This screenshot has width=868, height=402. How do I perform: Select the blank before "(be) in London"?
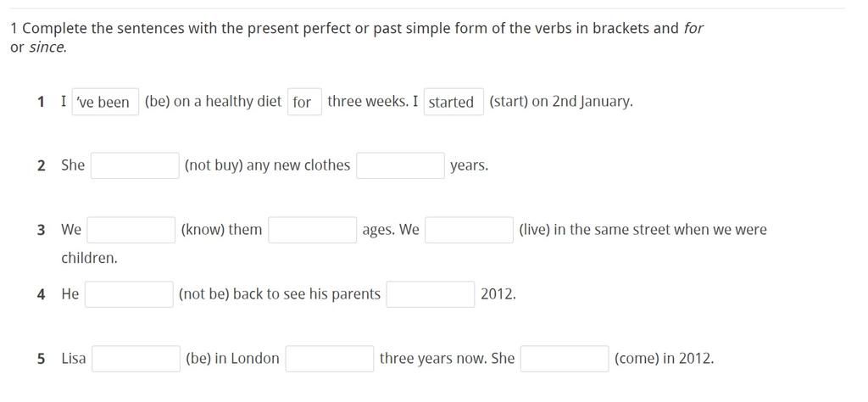pyautogui.click(x=136, y=359)
